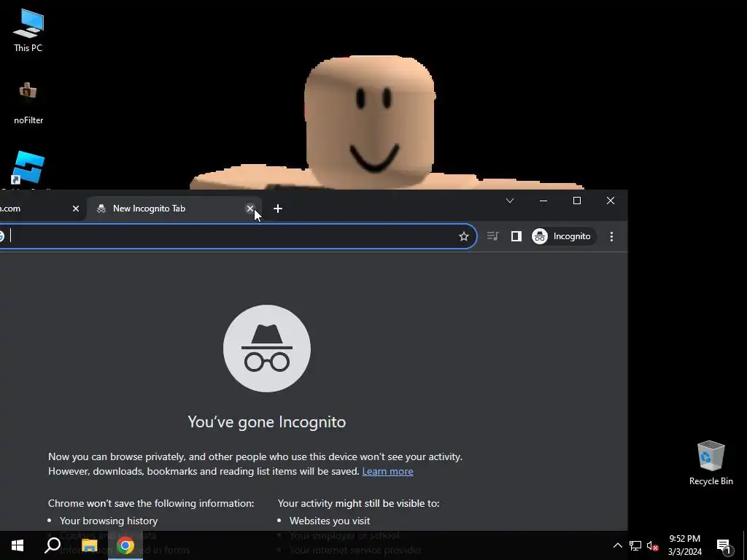Screen dimensions: 747x560
Task: Select the Roblox Studio desktop shortcut
Action: tap(28, 169)
